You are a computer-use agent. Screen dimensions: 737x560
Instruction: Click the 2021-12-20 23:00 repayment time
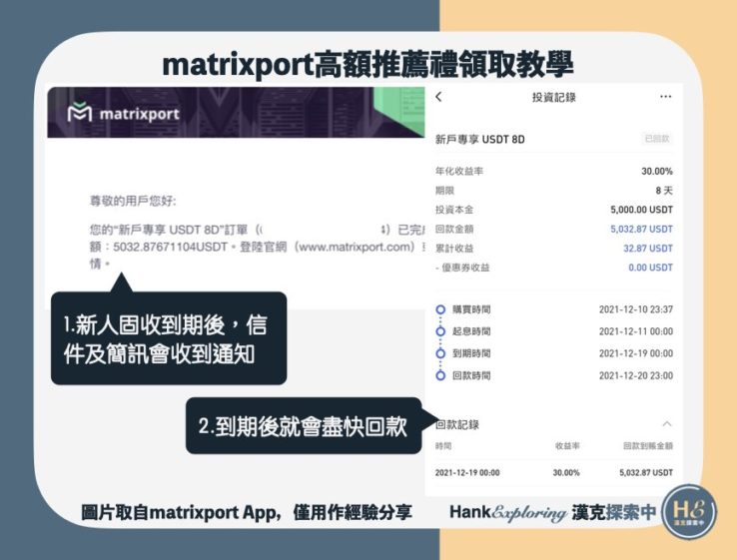click(636, 375)
